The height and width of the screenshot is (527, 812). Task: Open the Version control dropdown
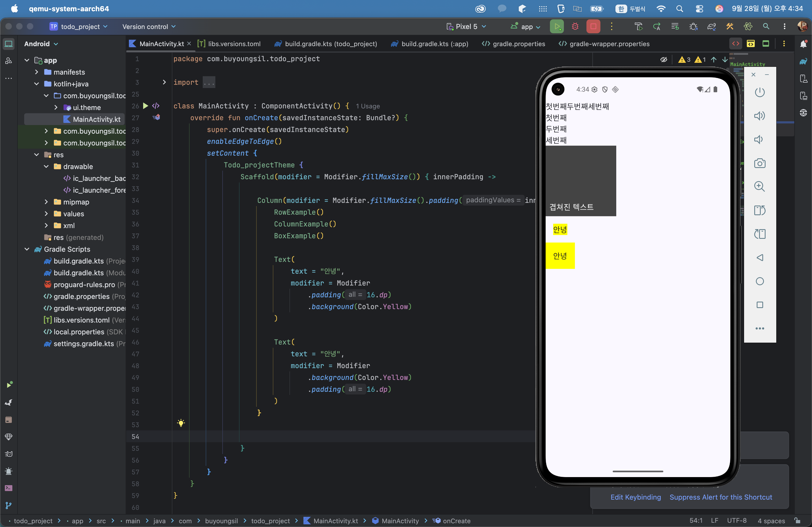coord(149,27)
